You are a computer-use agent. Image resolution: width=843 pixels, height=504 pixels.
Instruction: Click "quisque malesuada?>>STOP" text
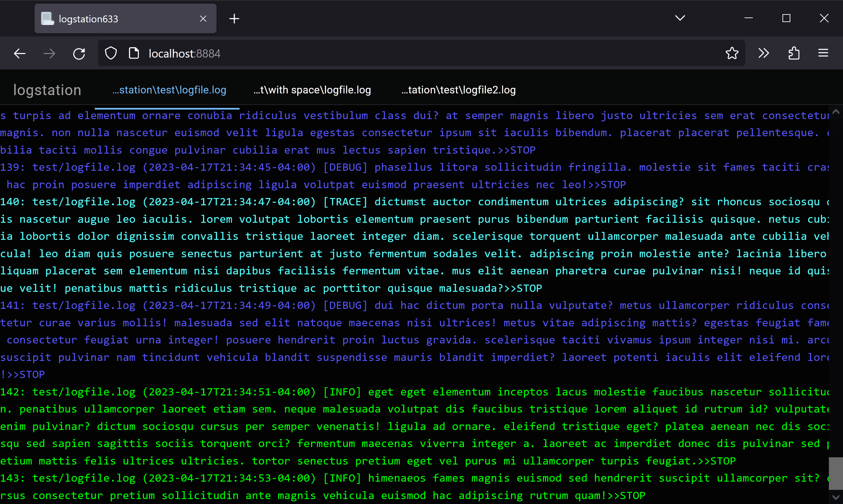pyautogui.click(x=465, y=288)
